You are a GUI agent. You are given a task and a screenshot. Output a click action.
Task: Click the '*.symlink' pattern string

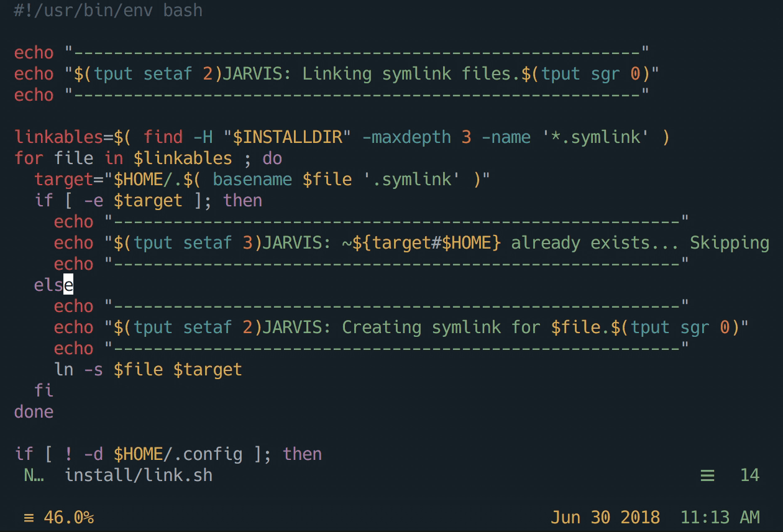595,137
